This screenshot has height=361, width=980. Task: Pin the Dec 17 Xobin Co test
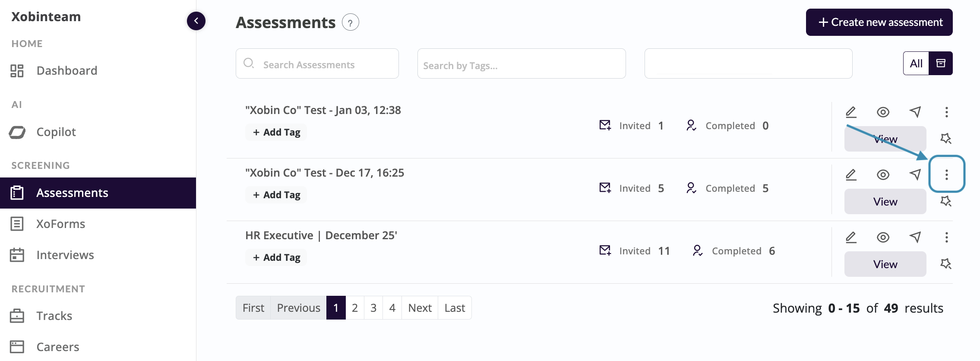point(945,201)
